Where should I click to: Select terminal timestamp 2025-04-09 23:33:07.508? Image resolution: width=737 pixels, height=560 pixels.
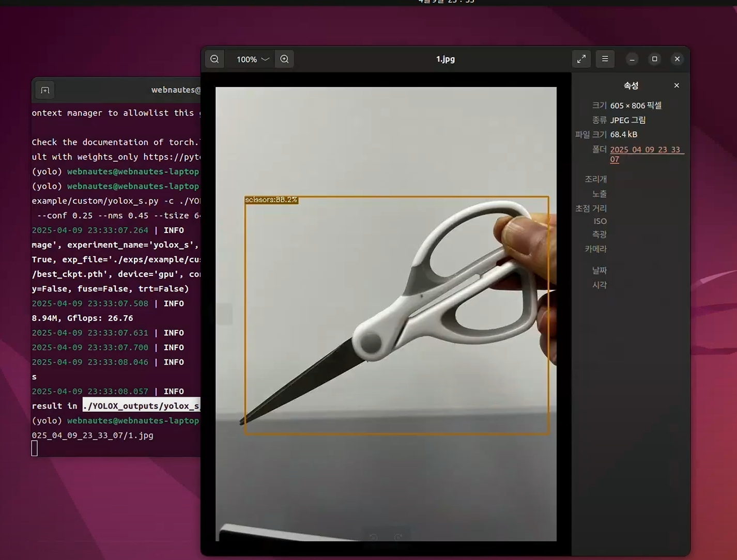[90, 303]
